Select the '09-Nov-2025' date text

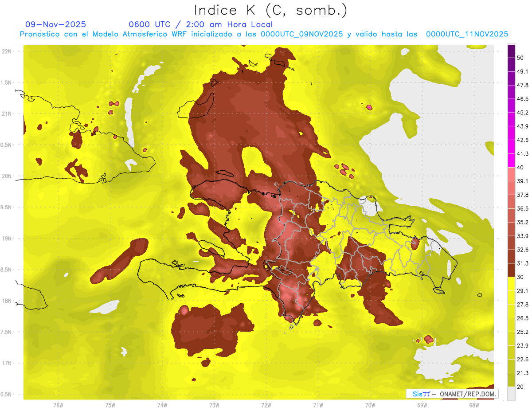coord(55,24)
